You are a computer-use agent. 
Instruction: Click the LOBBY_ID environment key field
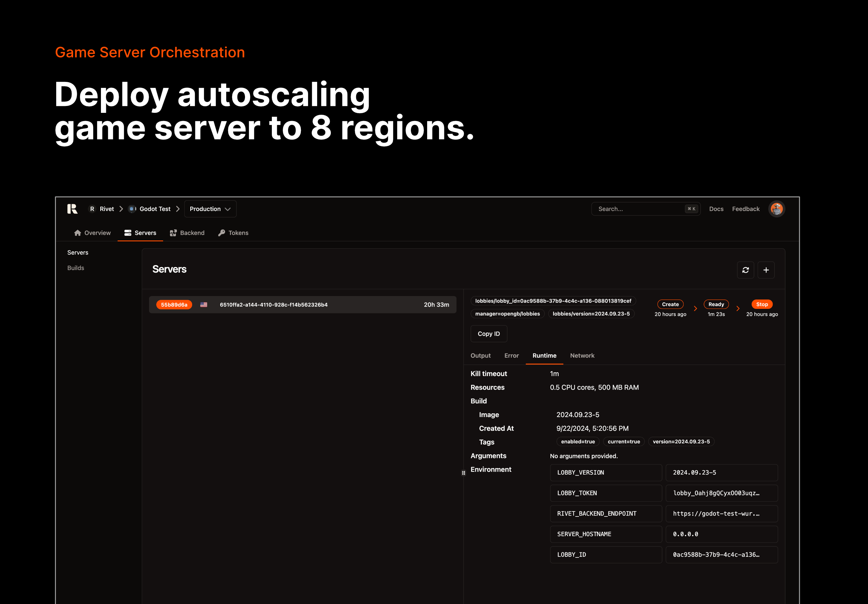point(606,555)
